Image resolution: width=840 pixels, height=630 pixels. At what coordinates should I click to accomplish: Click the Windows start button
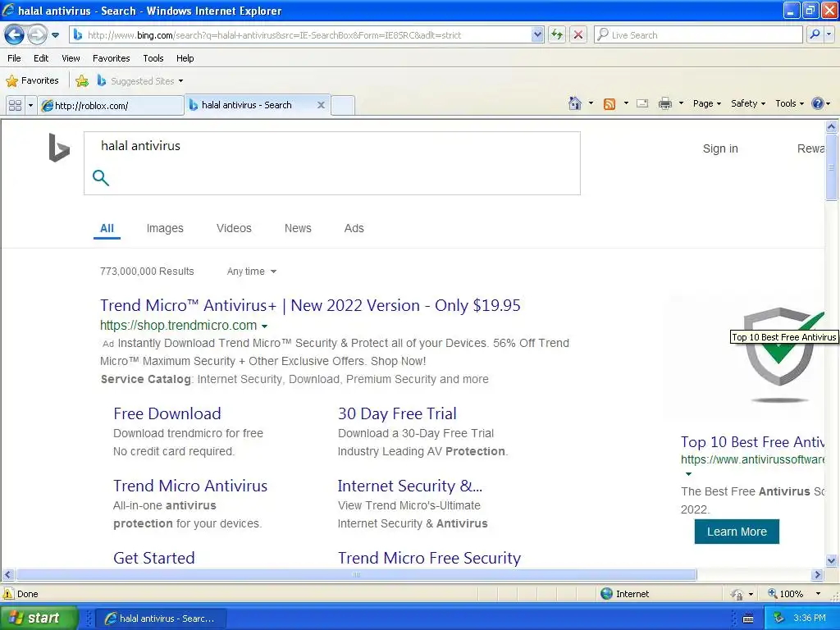[39, 618]
